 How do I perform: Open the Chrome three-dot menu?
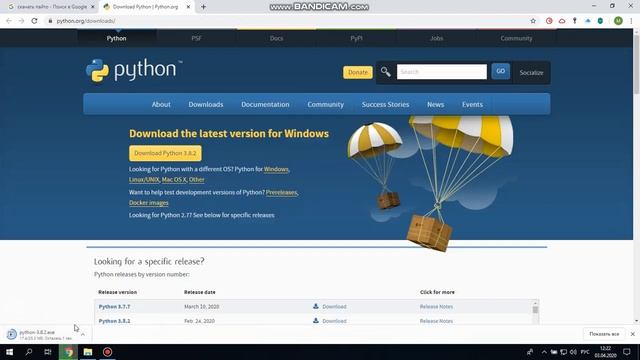pyautogui.click(x=631, y=21)
